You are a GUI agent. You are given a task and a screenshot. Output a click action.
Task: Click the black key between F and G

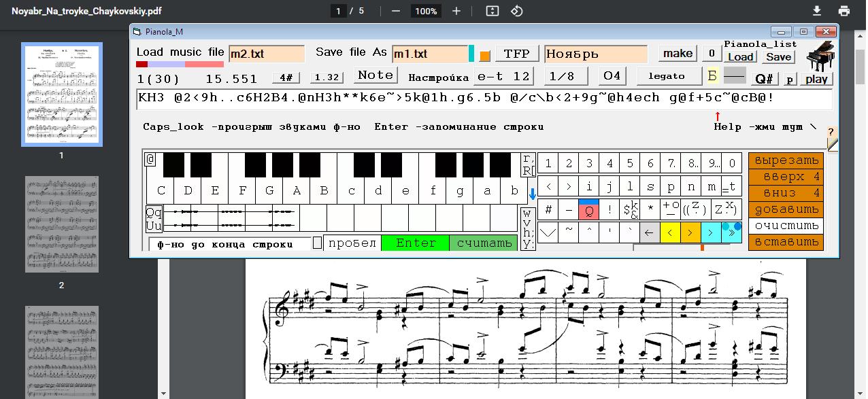[255, 165]
